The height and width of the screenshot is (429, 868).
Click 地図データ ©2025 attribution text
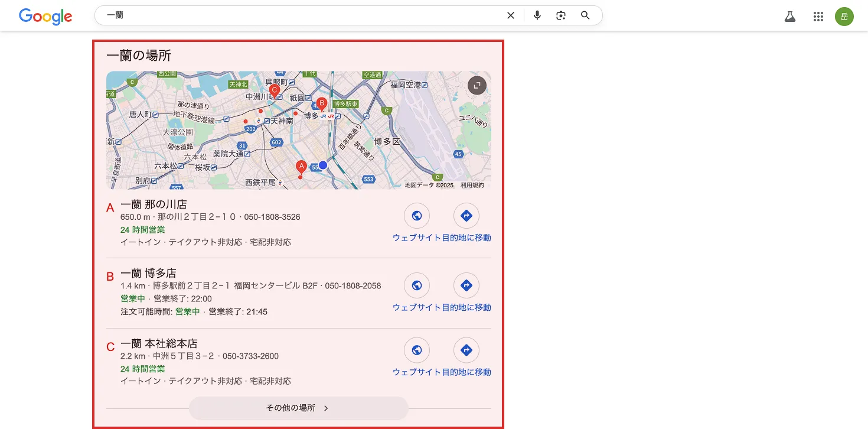pos(429,185)
